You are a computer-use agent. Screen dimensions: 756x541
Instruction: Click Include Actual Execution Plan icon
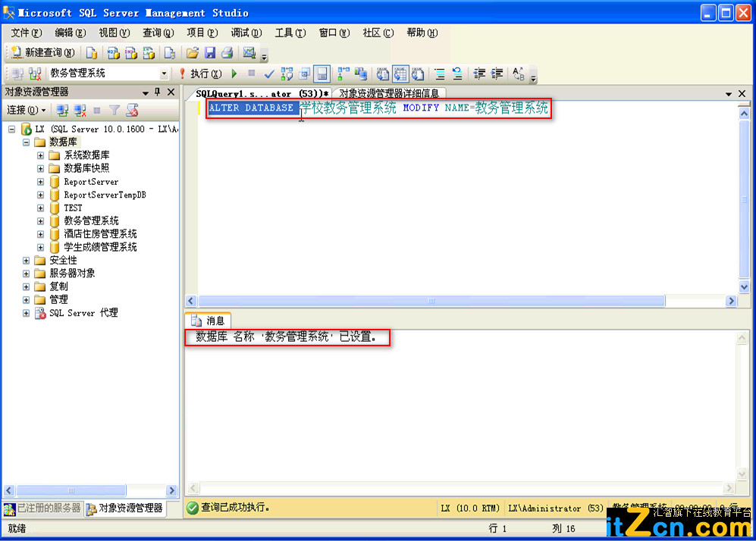click(x=343, y=73)
